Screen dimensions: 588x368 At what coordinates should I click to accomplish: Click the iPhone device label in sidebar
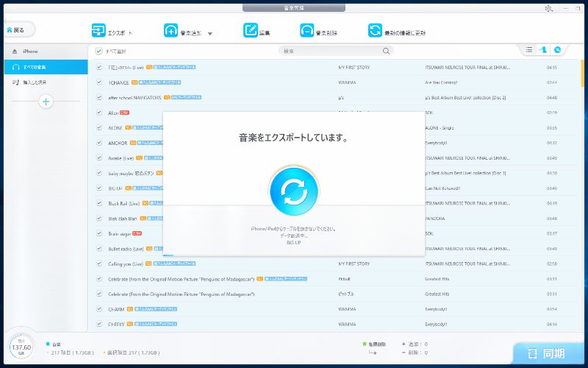30,52
